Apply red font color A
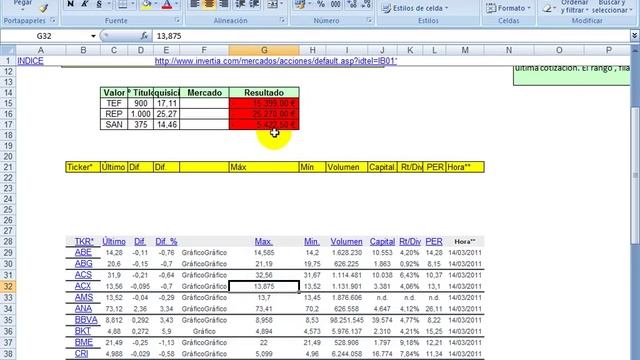 (167, 4)
